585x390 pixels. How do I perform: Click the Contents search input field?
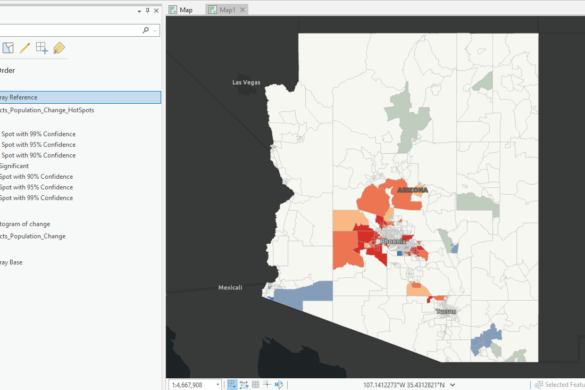tap(69, 30)
